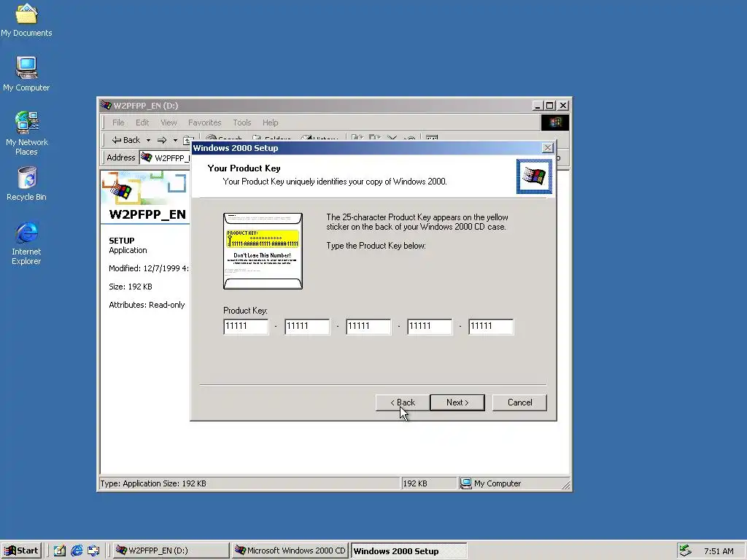Minimize the W2PFPP_EN Explorer window

(538, 106)
